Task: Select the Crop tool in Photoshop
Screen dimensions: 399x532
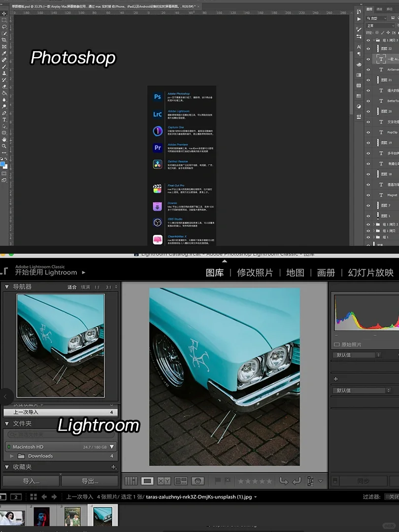Action: tap(4, 40)
